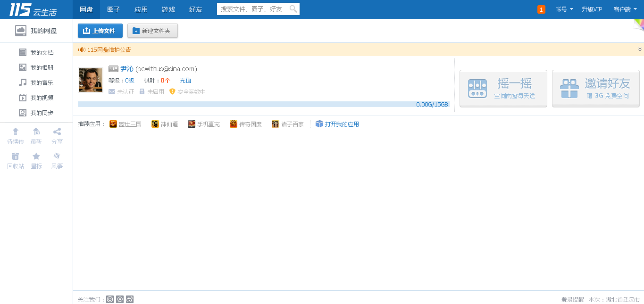
Task: Switch to the 应用 tab
Action: coord(141,9)
